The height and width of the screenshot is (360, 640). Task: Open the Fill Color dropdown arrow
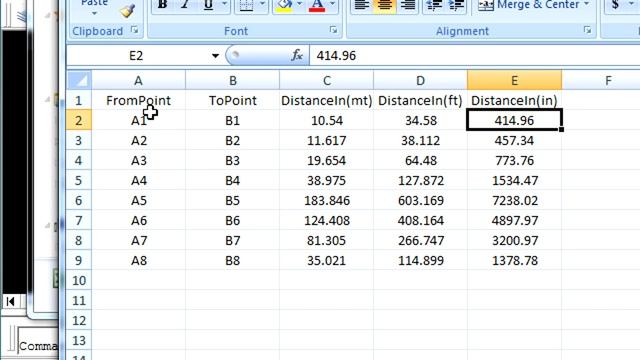pos(299,4)
